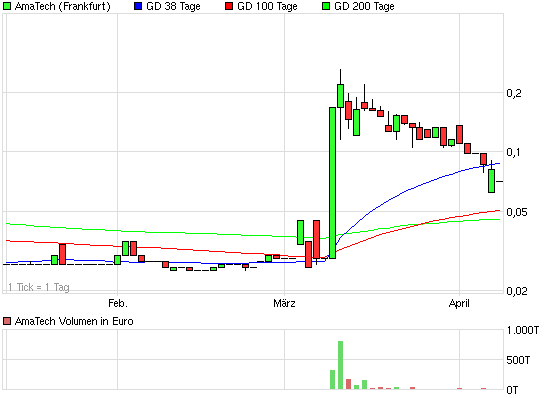Click the tallest green volume bar
545x398 pixels.
(x=340, y=365)
